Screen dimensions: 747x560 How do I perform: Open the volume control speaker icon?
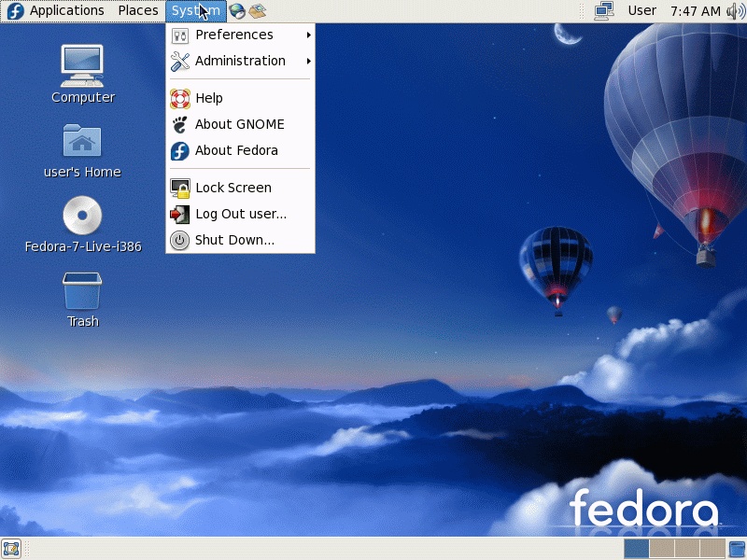coord(736,11)
